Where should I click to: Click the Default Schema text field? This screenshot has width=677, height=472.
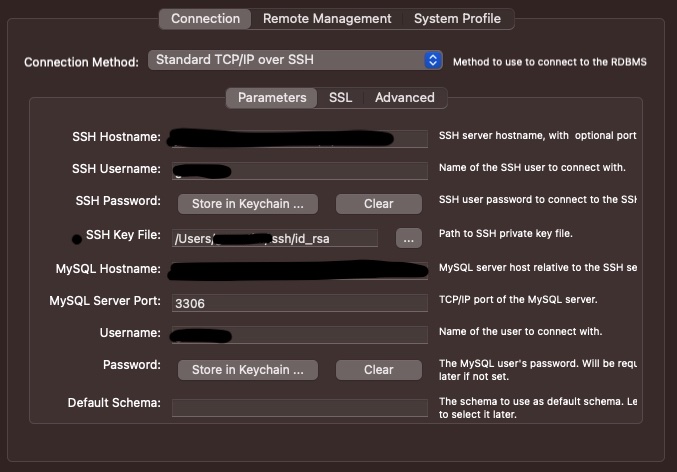pyautogui.click(x=300, y=406)
